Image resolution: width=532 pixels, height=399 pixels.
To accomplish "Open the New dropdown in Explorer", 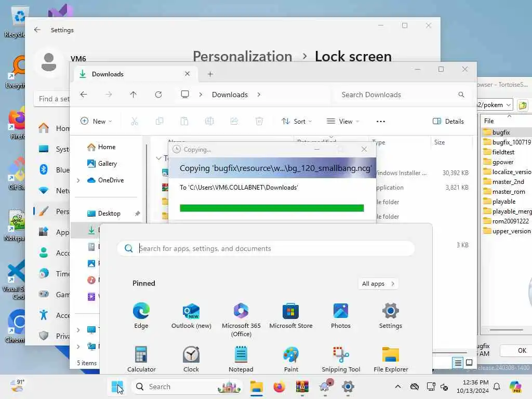I will [x=96, y=121].
